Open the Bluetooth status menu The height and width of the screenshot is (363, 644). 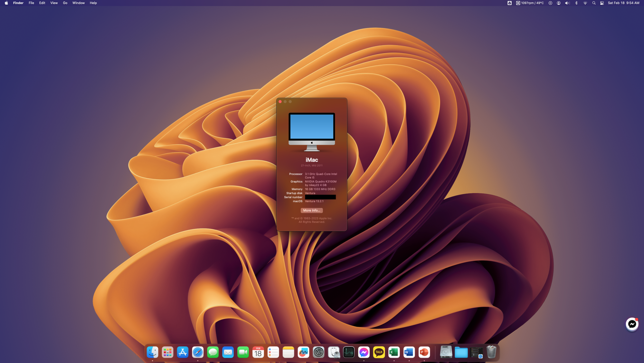point(576,3)
